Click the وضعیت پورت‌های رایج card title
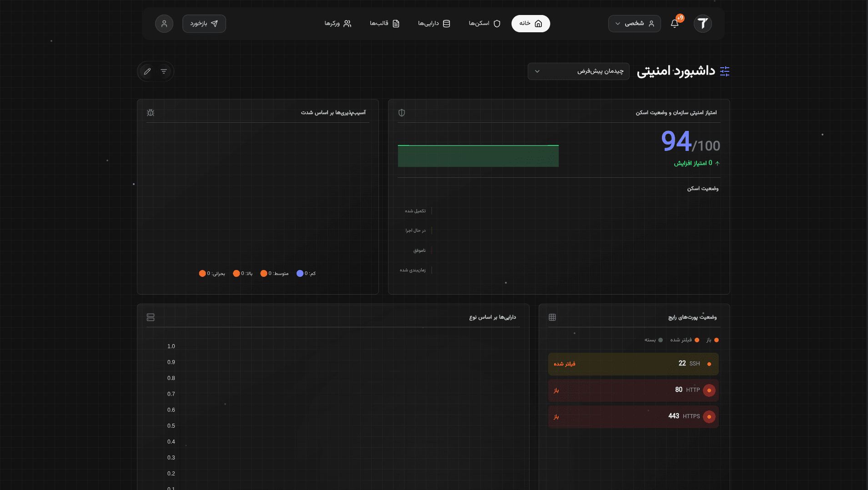The image size is (868, 490). coord(692,317)
